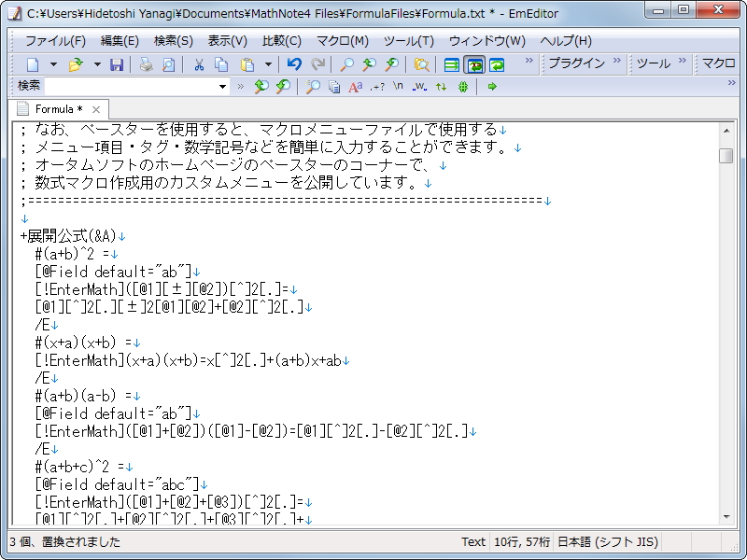Cut selection with scissors icon

(199, 64)
